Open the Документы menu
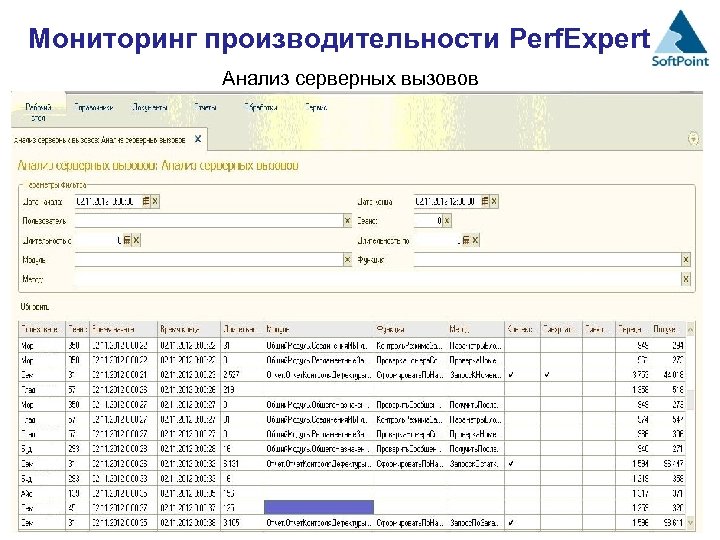Viewport: 720px width, 540px height. 150,107
